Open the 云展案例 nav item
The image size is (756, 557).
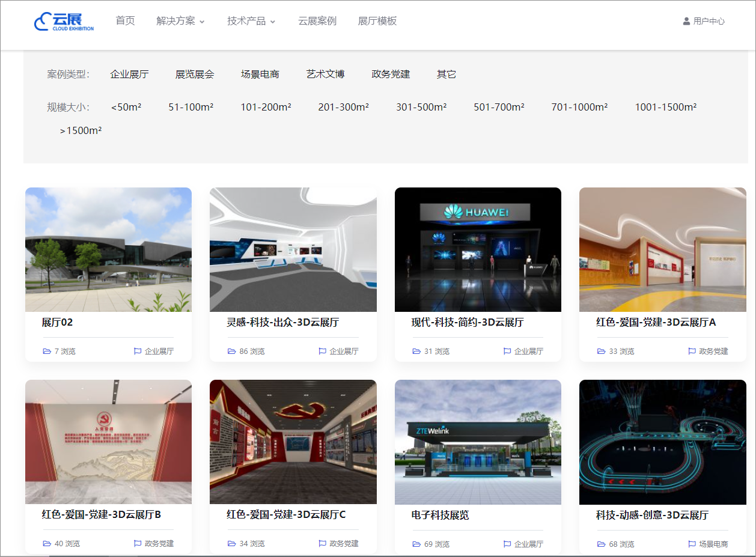coord(317,21)
